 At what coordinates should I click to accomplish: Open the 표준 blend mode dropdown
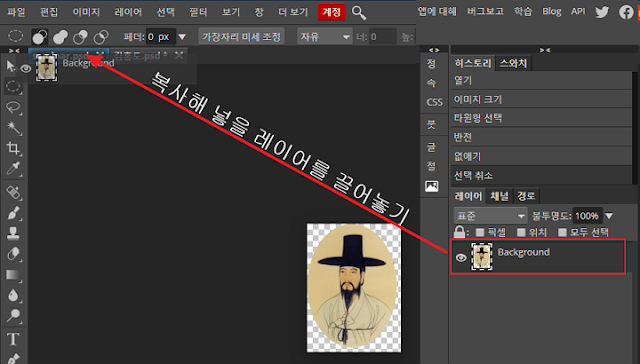491,215
